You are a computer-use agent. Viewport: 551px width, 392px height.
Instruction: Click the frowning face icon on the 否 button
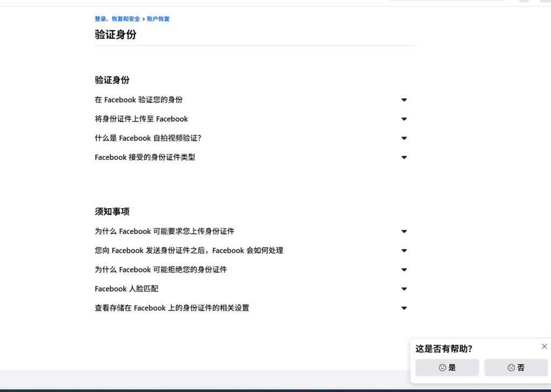pyautogui.click(x=511, y=368)
